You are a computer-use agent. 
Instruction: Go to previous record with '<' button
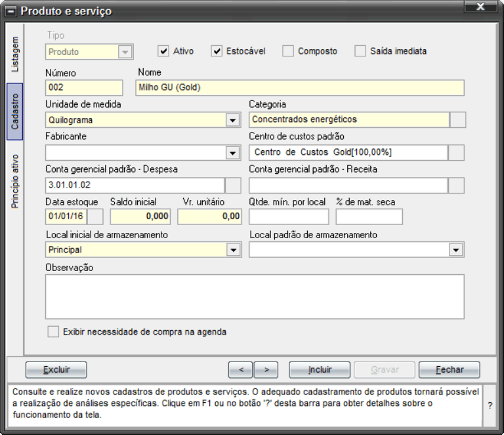[x=241, y=370]
